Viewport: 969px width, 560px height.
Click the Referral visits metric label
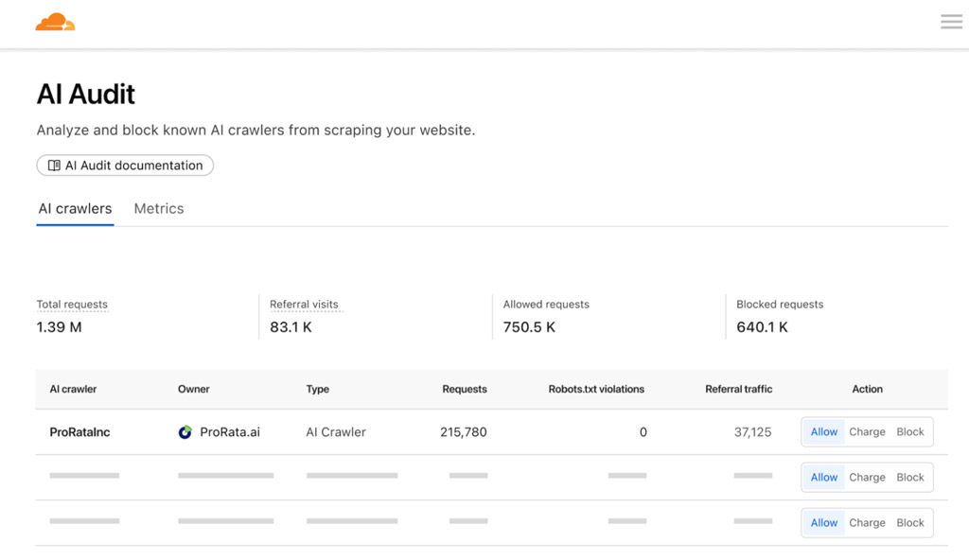click(304, 304)
